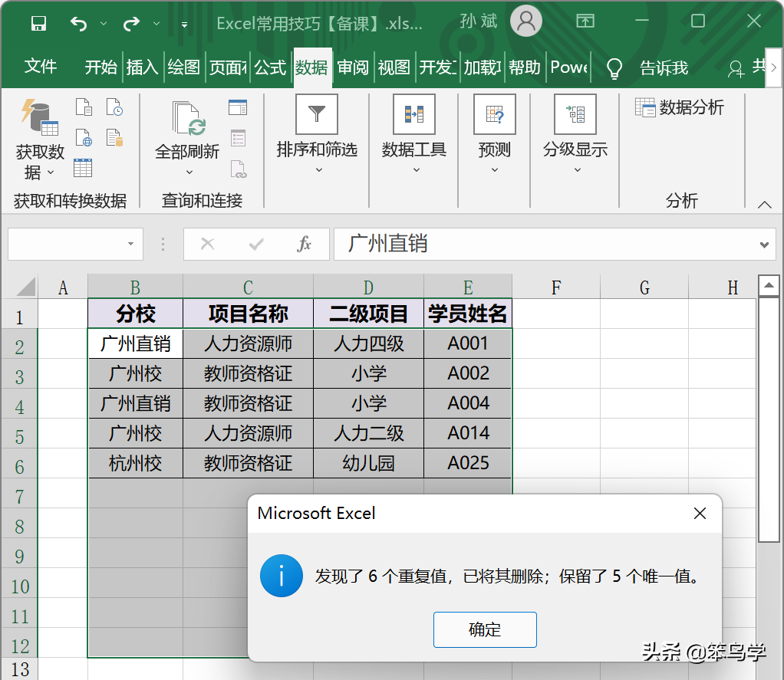
Task: Click the From Table/Range icon
Action: click(83, 168)
